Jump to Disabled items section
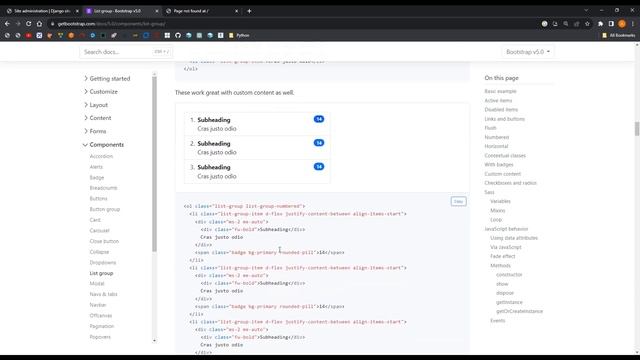 (x=501, y=110)
